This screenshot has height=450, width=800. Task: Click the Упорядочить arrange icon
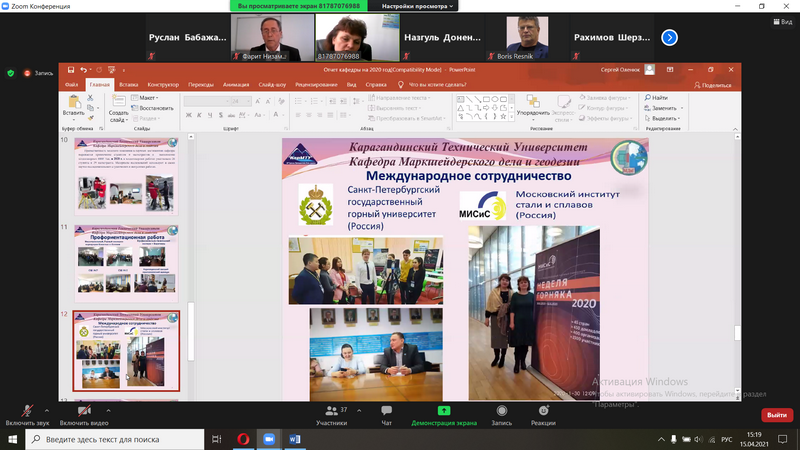coord(533,101)
